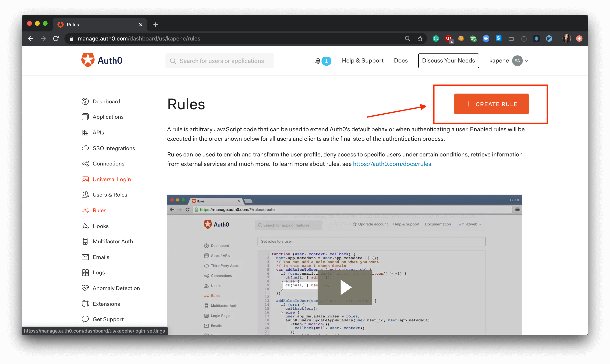Click the Create Rule button
This screenshot has height=364, width=610.
coord(491,104)
